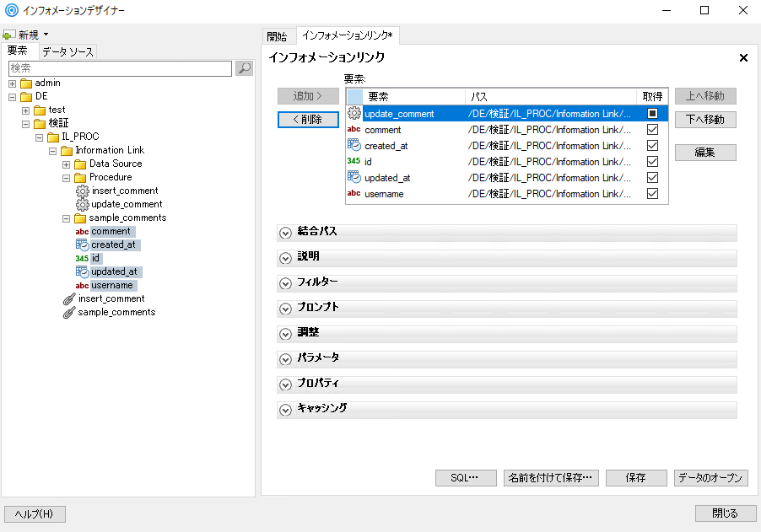Expand the プロンプト section

click(285, 309)
